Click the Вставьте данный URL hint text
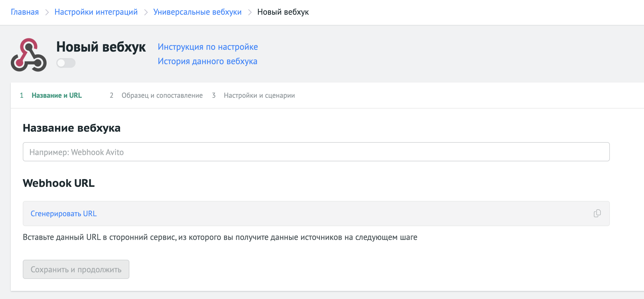Viewport: 644px width, 299px height. pos(220,237)
